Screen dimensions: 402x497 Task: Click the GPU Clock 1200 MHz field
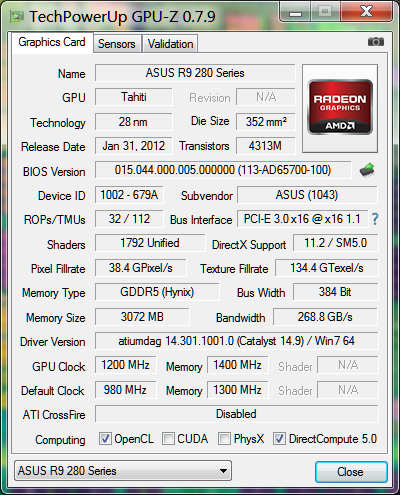[x=126, y=365]
